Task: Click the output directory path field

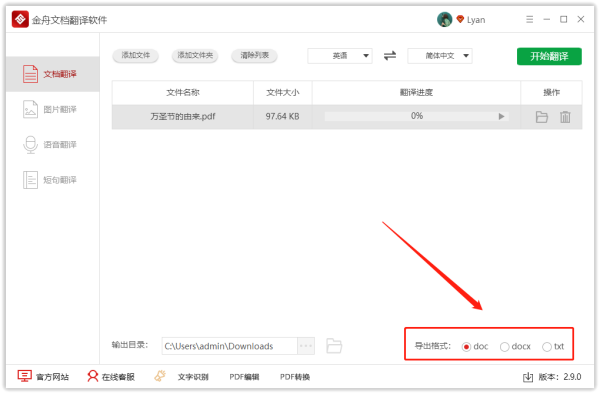Action: [230, 346]
